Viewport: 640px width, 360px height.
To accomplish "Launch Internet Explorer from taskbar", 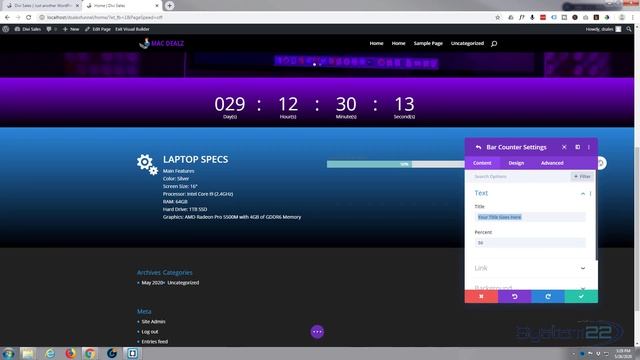I will (50, 353).
